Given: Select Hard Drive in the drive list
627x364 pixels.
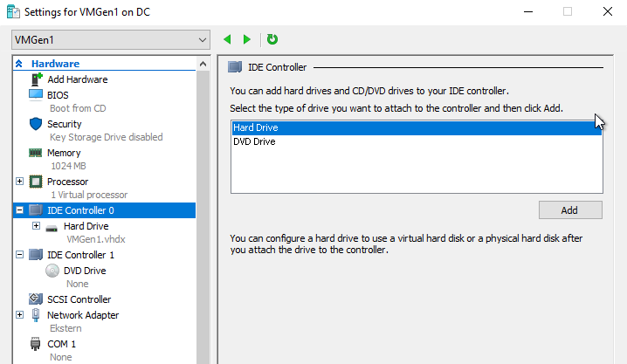Looking at the screenshot, I should coord(255,127).
